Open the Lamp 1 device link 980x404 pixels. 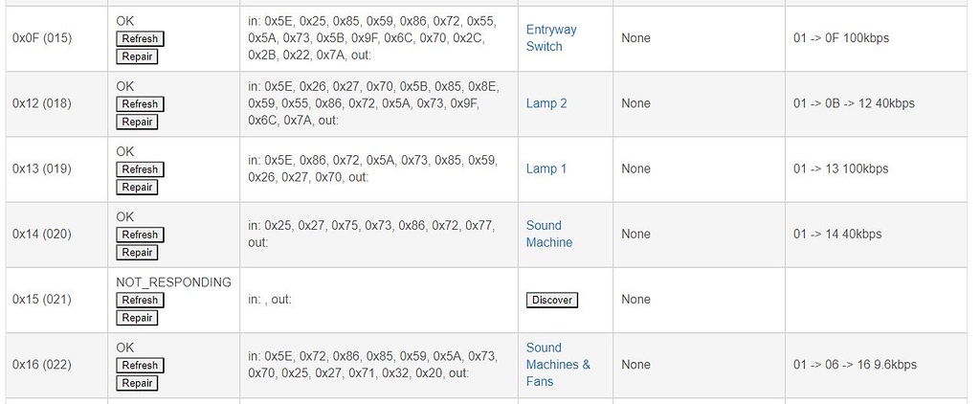(546, 168)
